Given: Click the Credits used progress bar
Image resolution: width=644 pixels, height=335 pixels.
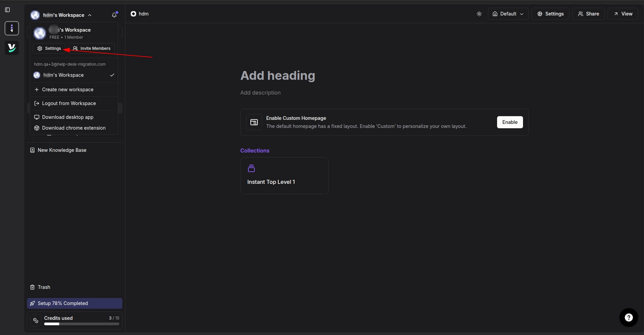Looking at the screenshot, I should (x=81, y=324).
